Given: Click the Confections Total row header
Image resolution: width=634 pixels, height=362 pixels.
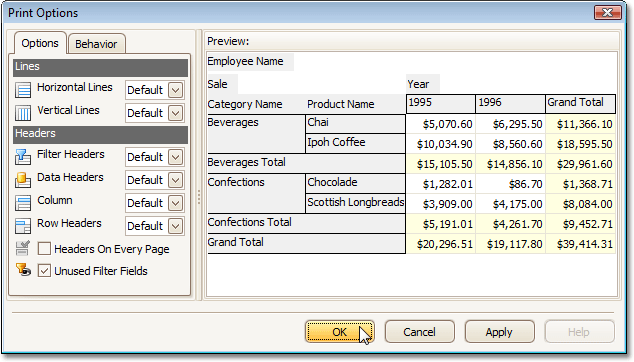Looking at the screenshot, I should [x=306, y=223].
